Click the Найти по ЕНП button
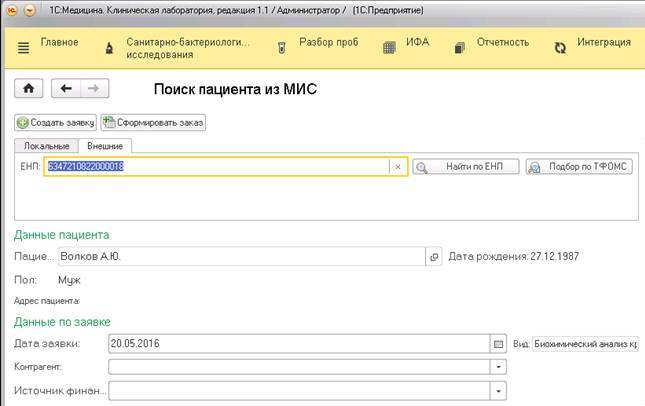The width and height of the screenshot is (645, 406). click(x=466, y=167)
